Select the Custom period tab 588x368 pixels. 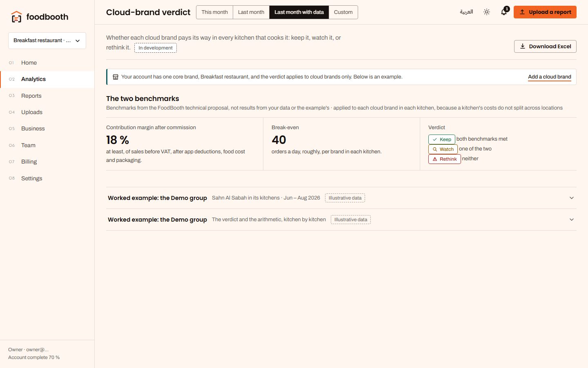(343, 12)
